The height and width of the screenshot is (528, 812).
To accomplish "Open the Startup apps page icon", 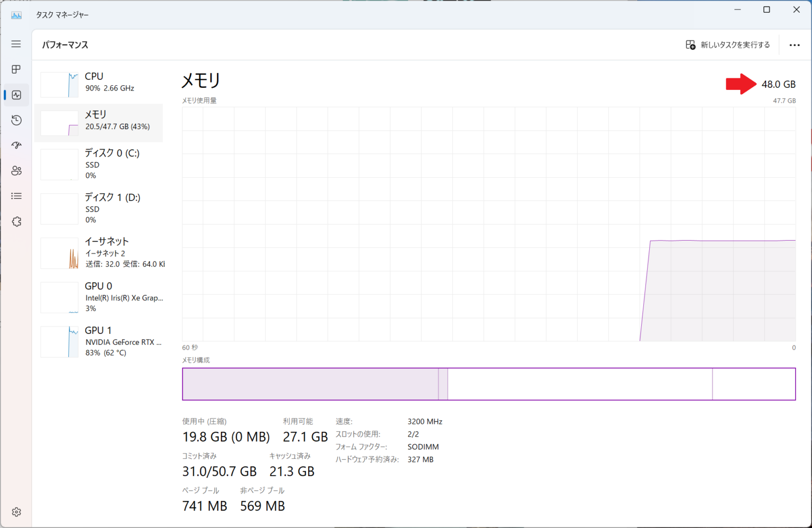I will 16,145.
